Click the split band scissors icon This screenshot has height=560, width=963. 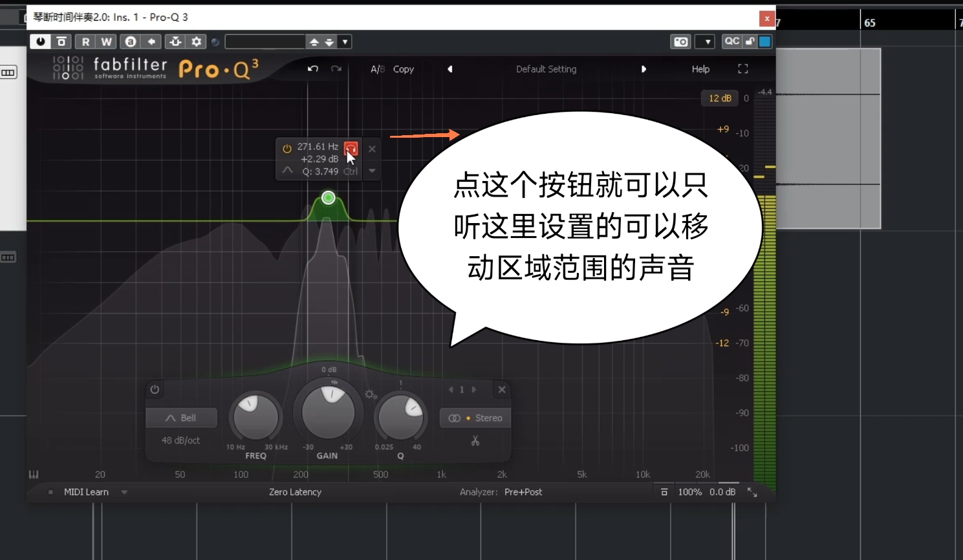pos(475,441)
